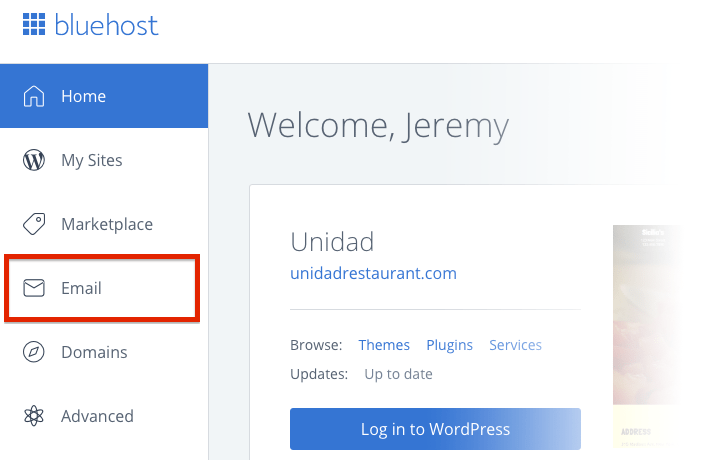709x460 pixels.
Task: Select the house icon beside Home
Action: tap(34, 96)
